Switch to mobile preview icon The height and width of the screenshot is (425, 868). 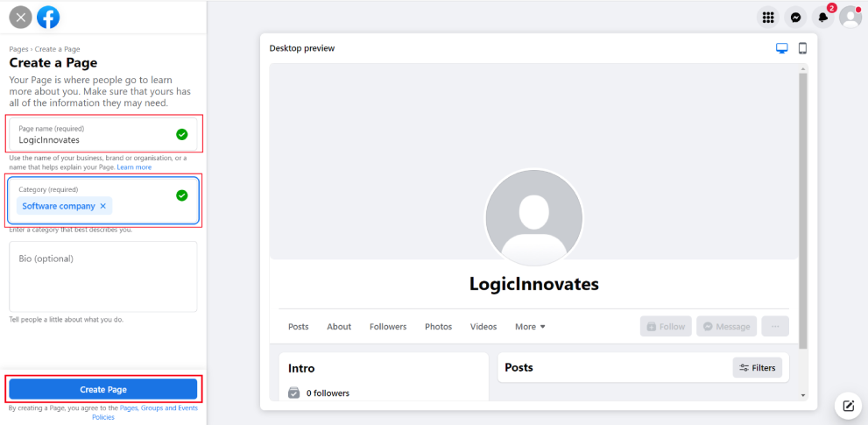click(x=802, y=49)
